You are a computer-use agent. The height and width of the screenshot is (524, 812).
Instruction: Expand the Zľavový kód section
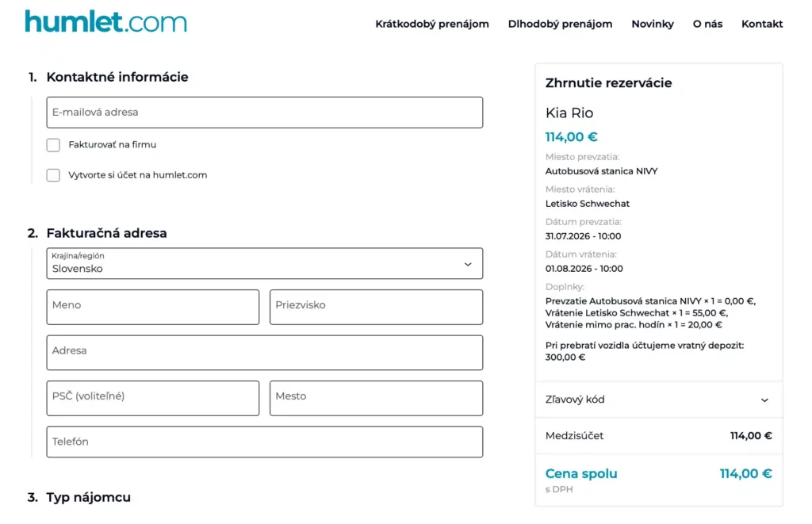659,400
